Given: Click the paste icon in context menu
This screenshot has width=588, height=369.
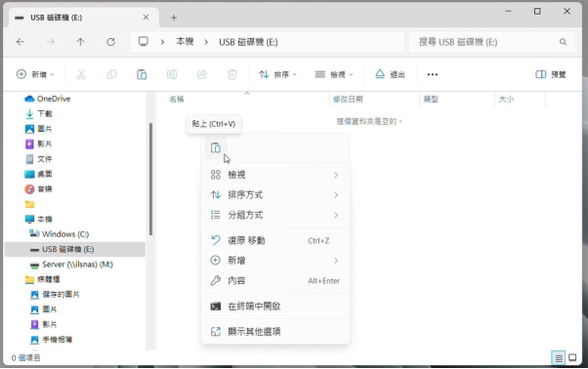Looking at the screenshot, I should pos(216,148).
